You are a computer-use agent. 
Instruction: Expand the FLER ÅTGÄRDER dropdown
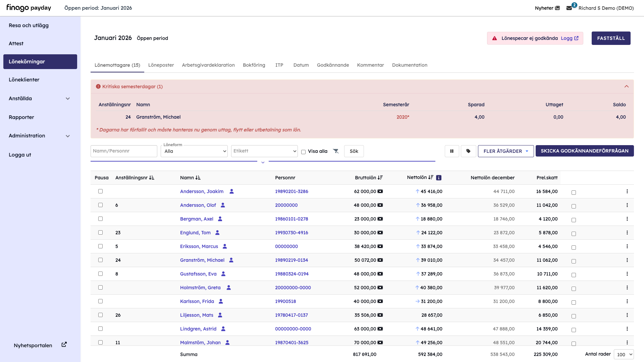pos(505,151)
